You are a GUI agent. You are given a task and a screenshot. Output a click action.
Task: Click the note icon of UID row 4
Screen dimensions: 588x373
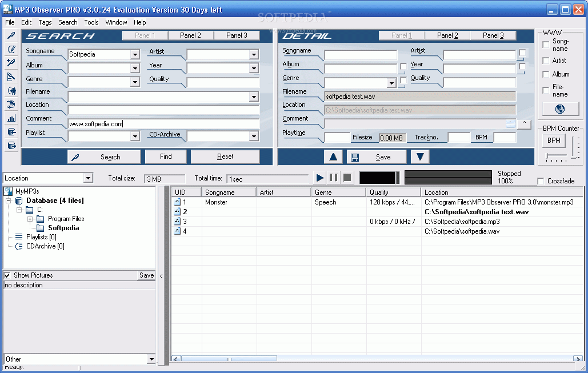pos(177,231)
